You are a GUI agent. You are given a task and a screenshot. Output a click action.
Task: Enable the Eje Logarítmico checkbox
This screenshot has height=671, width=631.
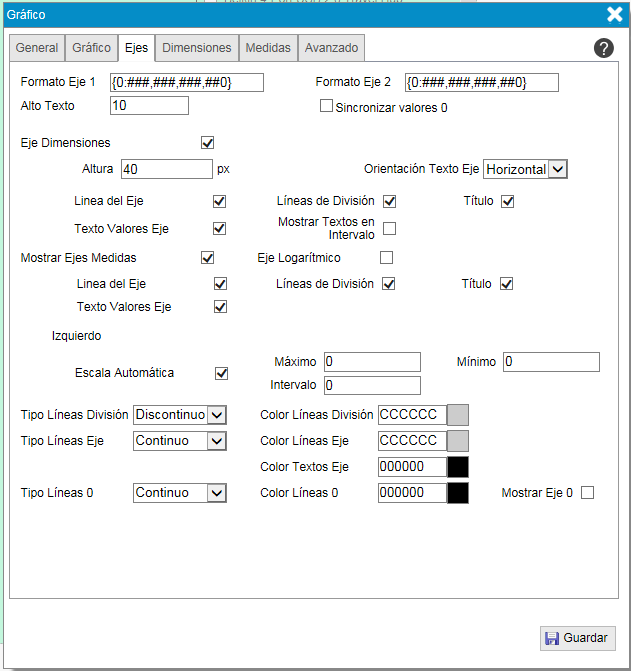[386, 258]
